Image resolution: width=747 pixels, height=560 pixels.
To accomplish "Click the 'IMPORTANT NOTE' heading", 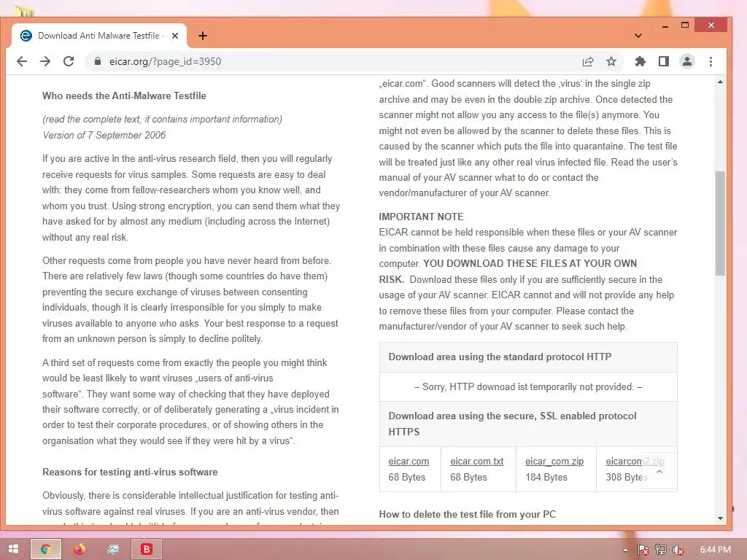I will coord(421,217).
